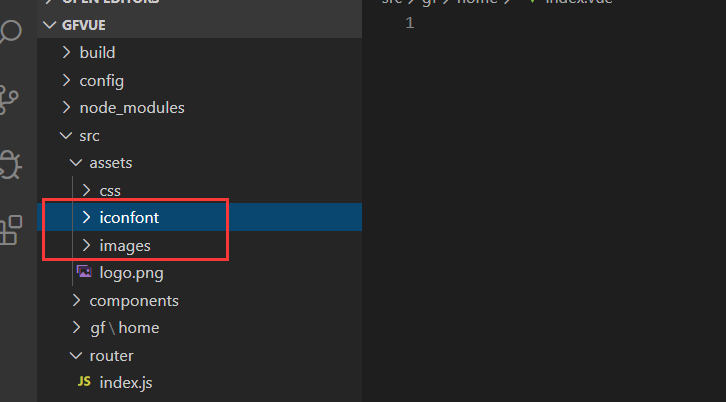This screenshot has width=726, height=402.
Task: Collapse the router folder
Action: click(x=75, y=355)
